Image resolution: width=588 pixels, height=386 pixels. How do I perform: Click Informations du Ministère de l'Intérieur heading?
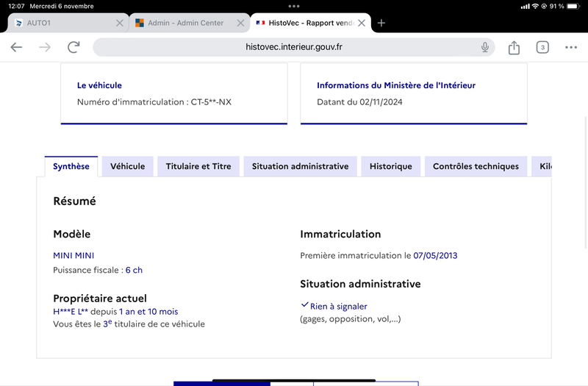396,85
